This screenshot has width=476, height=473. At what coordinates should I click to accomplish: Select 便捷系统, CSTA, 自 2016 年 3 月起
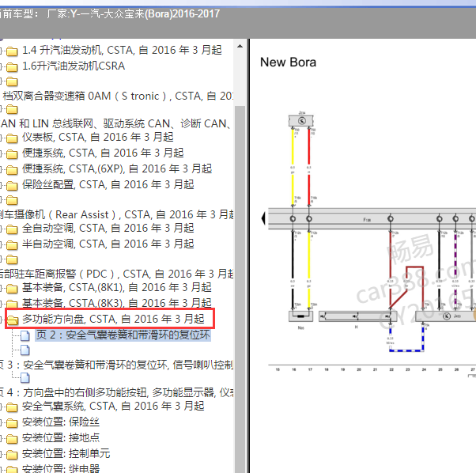tap(103, 153)
